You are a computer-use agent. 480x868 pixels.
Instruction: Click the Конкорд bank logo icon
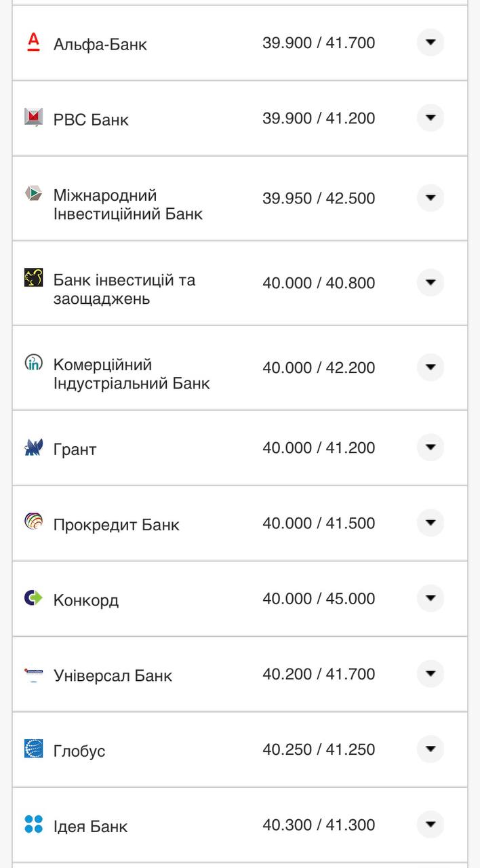coord(32,599)
